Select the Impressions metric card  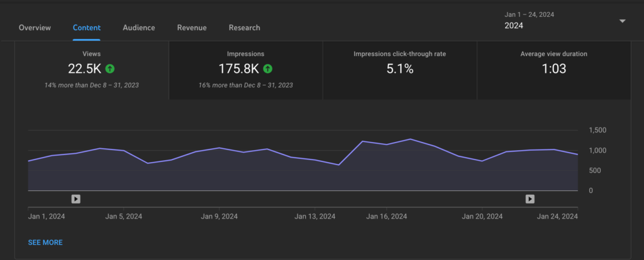click(x=246, y=70)
